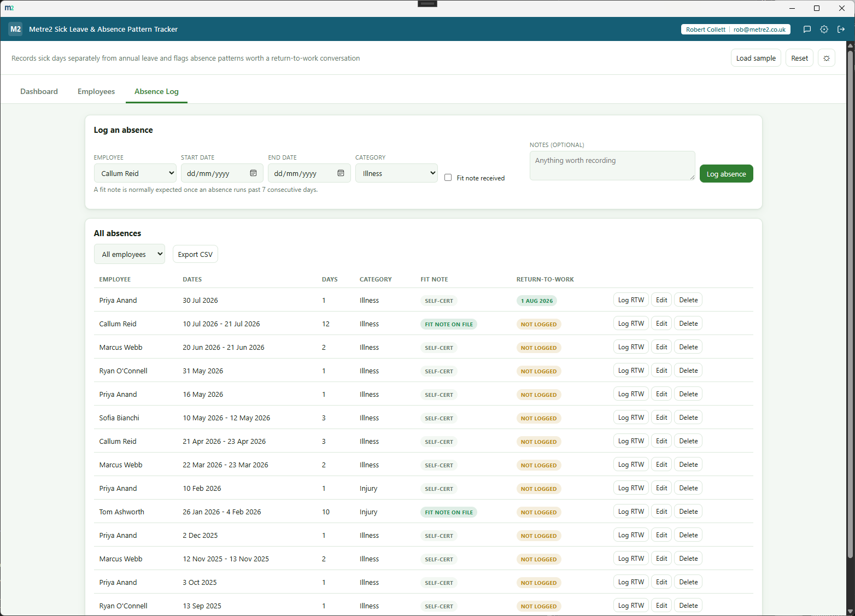Edit Priya Anand's 30 Jul 2026 absence
The image size is (855, 616).
pos(661,300)
